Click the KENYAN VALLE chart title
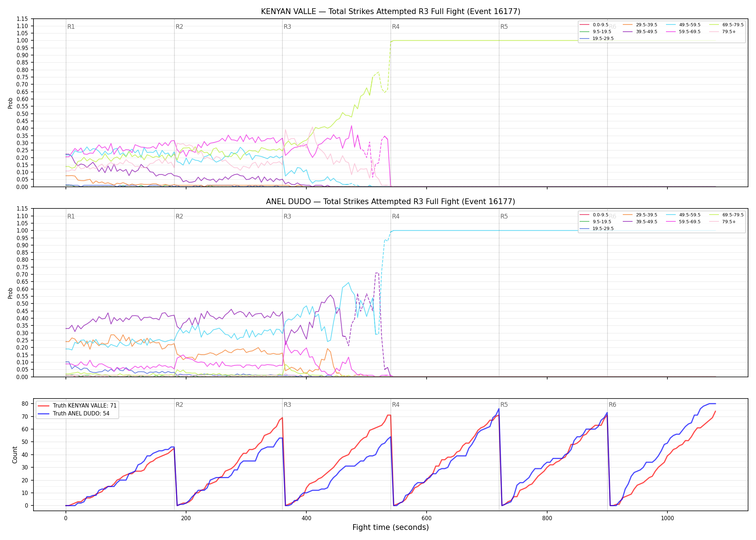This screenshot has height=540, width=756. [x=391, y=12]
